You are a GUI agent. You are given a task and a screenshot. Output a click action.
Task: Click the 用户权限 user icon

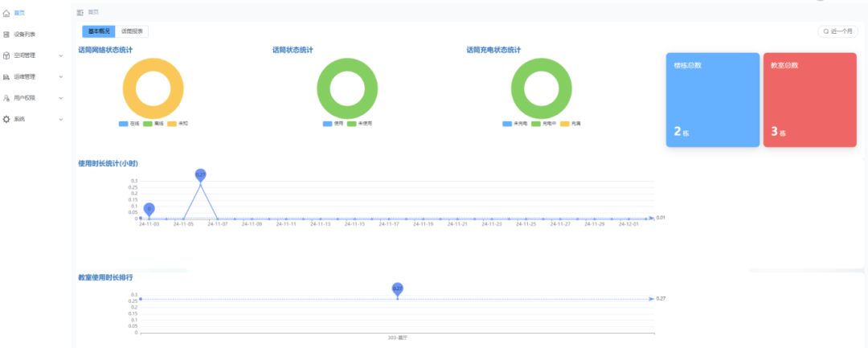[6, 98]
